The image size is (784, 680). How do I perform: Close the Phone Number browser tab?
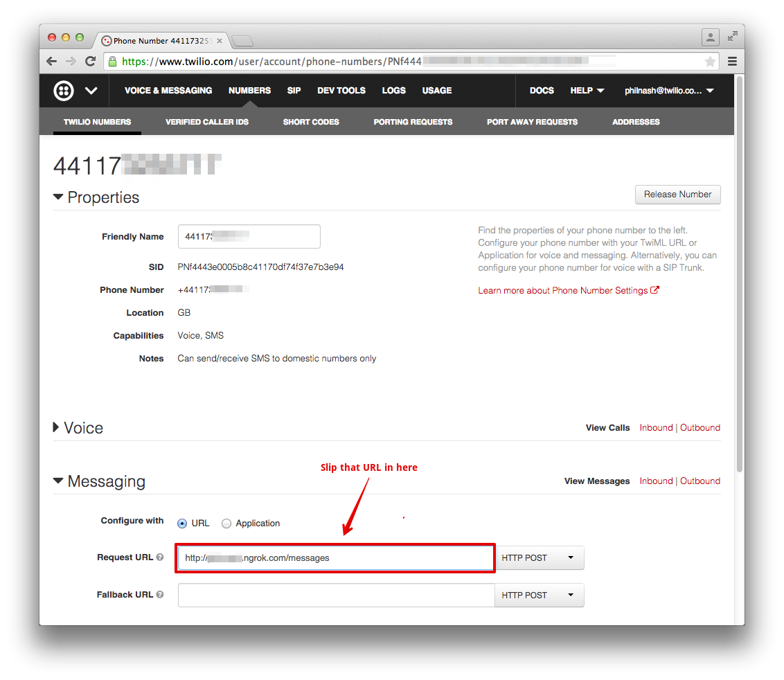[220, 41]
